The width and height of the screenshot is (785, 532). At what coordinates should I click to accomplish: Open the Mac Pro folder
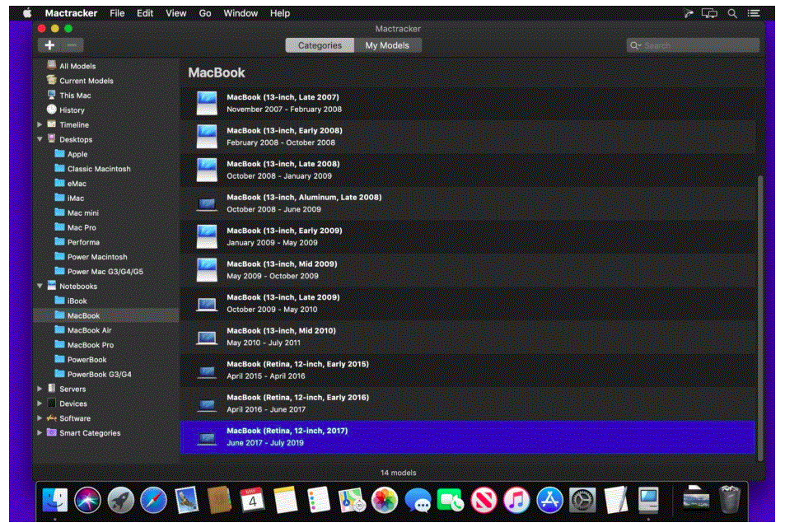(82, 227)
